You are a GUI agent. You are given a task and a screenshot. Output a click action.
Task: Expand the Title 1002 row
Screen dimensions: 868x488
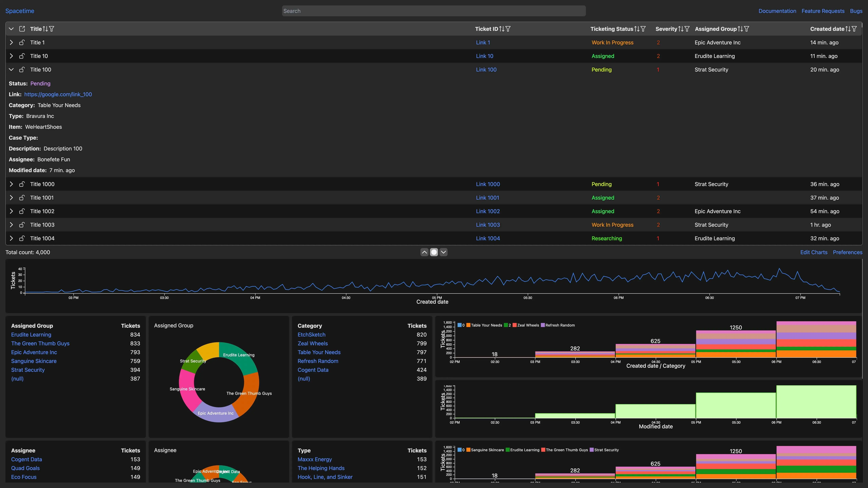pyautogui.click(x=11, y=211)
